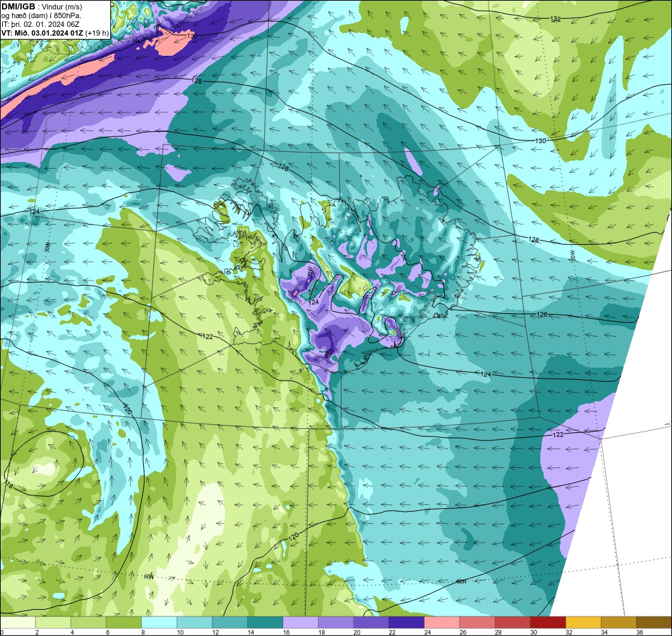
Task: Click the 26–28 m/s salmon legend swatch
Action: pyautogui.click(x=477, y=623)
